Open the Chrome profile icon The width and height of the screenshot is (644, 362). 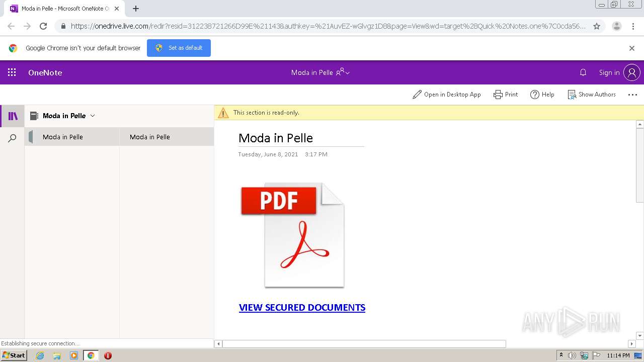tap(616, 26)
